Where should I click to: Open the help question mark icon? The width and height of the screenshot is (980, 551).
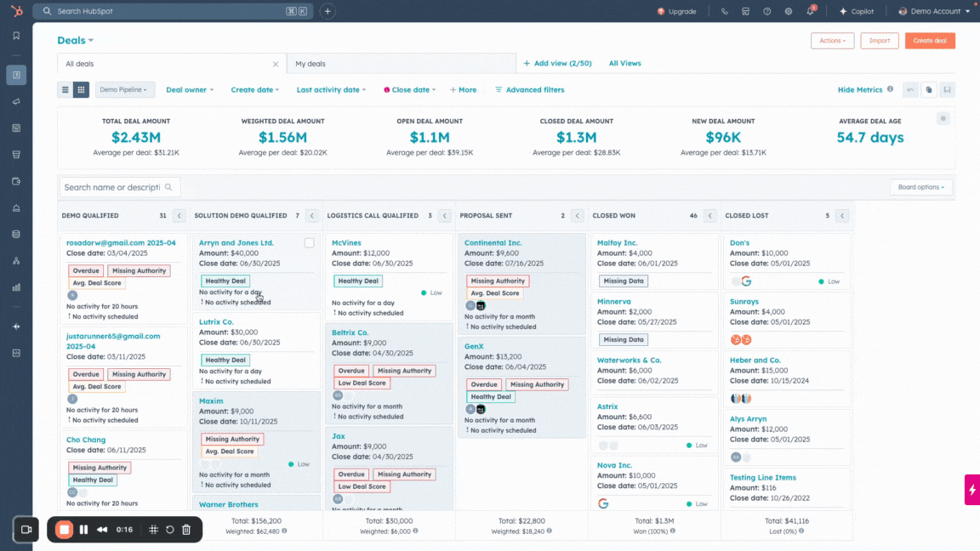tap(766, 11)
